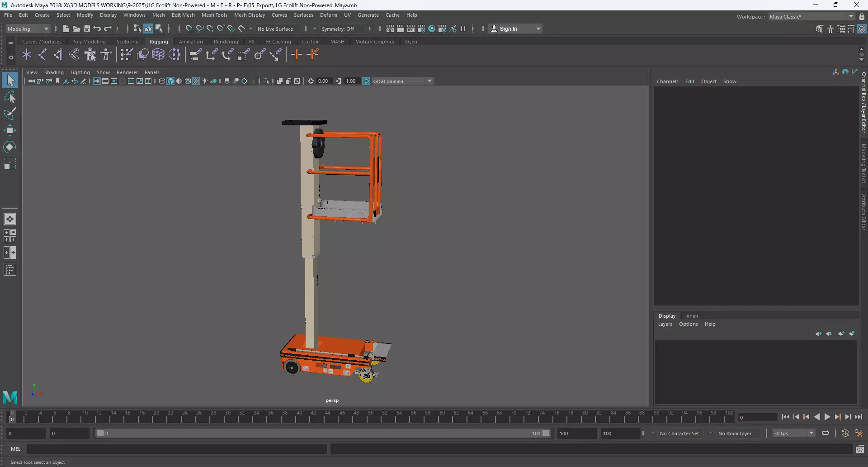
Task: Click the Create Joints shelf icon
Action: coord(42,55)
